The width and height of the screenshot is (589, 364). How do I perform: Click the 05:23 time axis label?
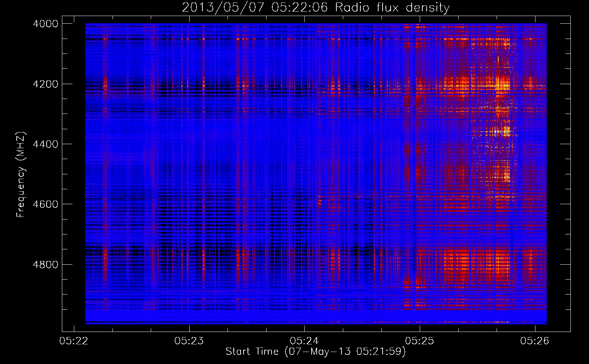[x=189, y=341]
